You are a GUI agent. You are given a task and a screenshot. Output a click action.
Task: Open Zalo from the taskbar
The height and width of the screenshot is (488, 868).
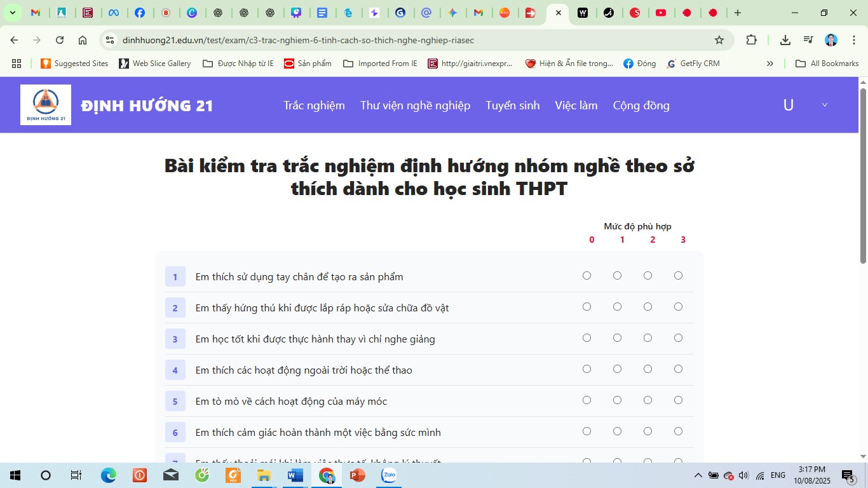(389, 475)
